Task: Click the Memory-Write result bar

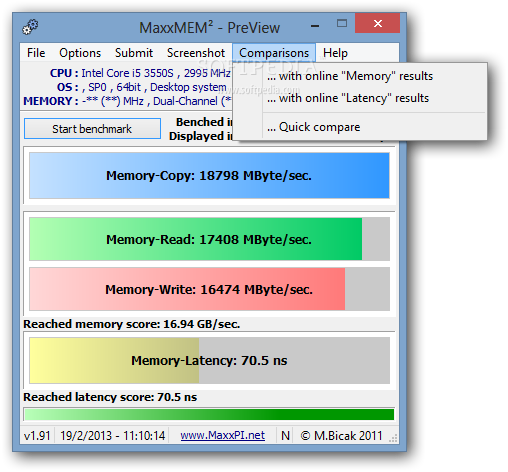Action: tap(209, 289)
